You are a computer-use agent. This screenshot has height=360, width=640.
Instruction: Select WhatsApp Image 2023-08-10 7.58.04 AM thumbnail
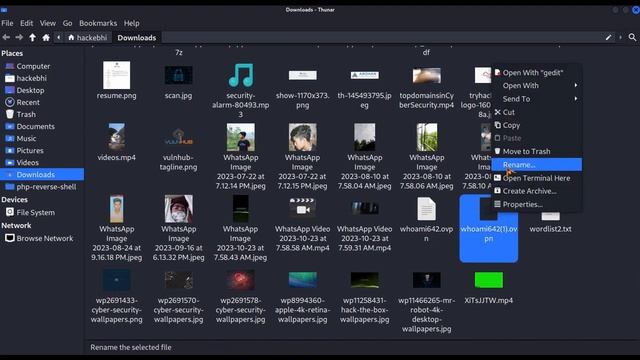click(x=364, y=137)
